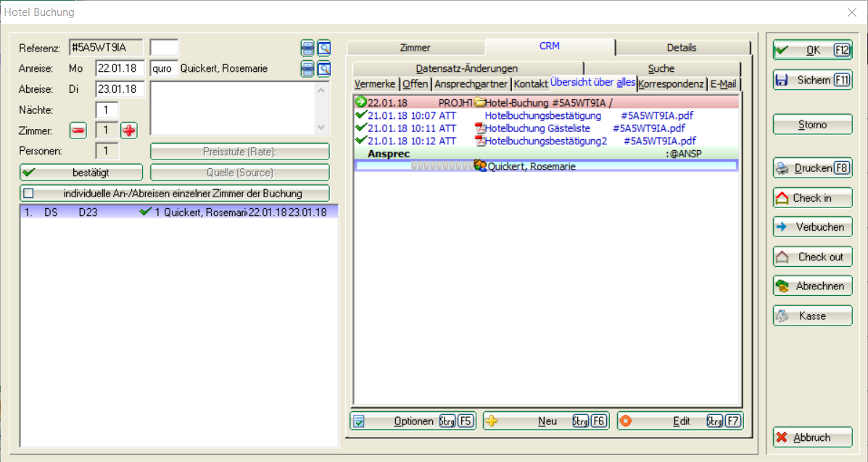Screen dimensions: 868x462
Task: Toggle the bestätigt status button
Action: [x=81, y=173]
